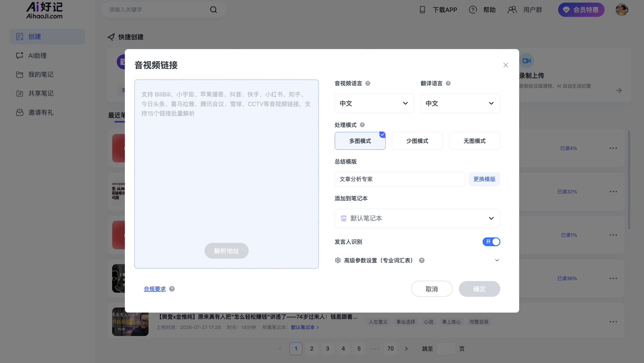Click the help icon beside 音视频语言

(368, 83)
